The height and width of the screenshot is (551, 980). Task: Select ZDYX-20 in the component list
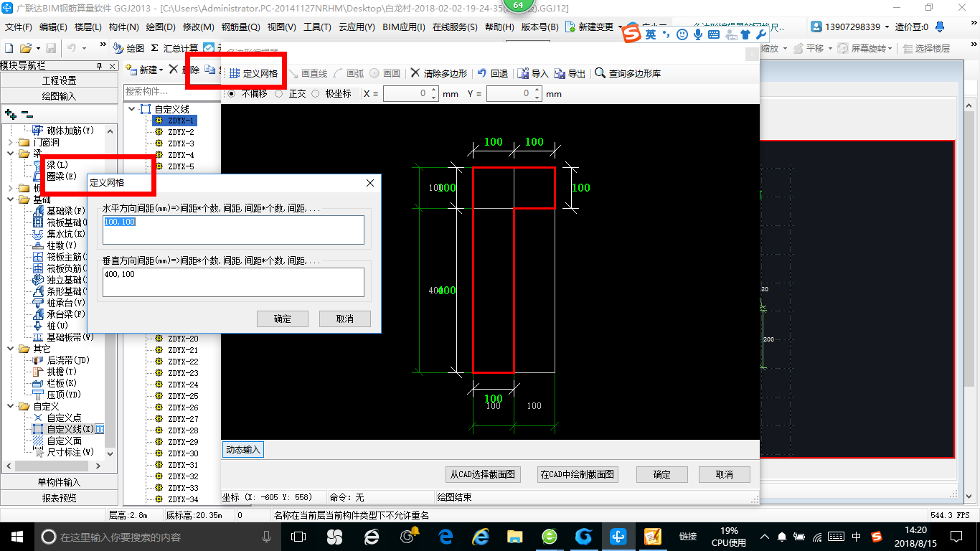pos(183,339)
